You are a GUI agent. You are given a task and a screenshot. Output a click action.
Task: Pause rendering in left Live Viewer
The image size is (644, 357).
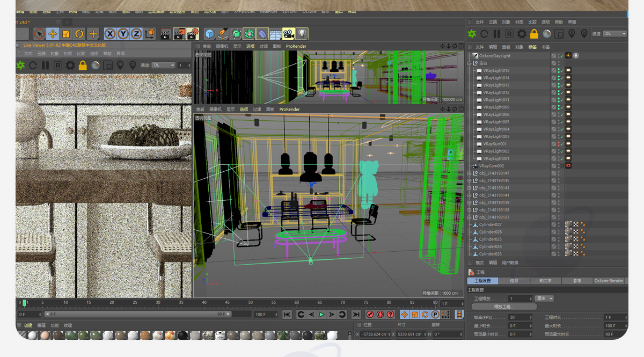click(45, 65)
